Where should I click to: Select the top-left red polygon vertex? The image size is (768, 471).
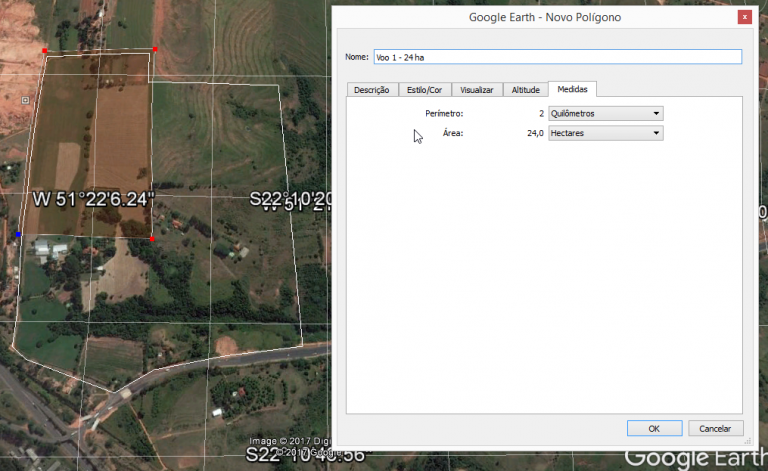pos(45,50)
